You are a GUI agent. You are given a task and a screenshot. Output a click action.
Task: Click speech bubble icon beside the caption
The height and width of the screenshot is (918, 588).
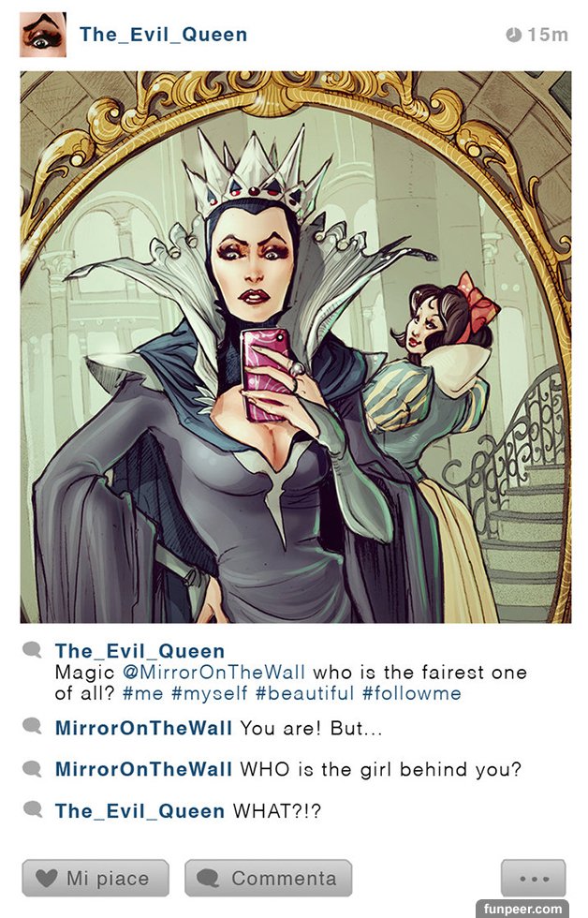click(x=32, y=650)
